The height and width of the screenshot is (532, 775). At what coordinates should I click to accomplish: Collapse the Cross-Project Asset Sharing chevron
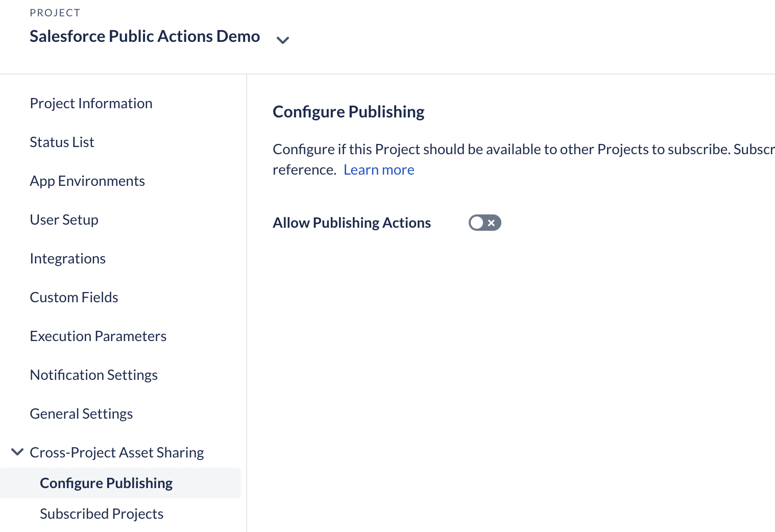tap(17, 452)
